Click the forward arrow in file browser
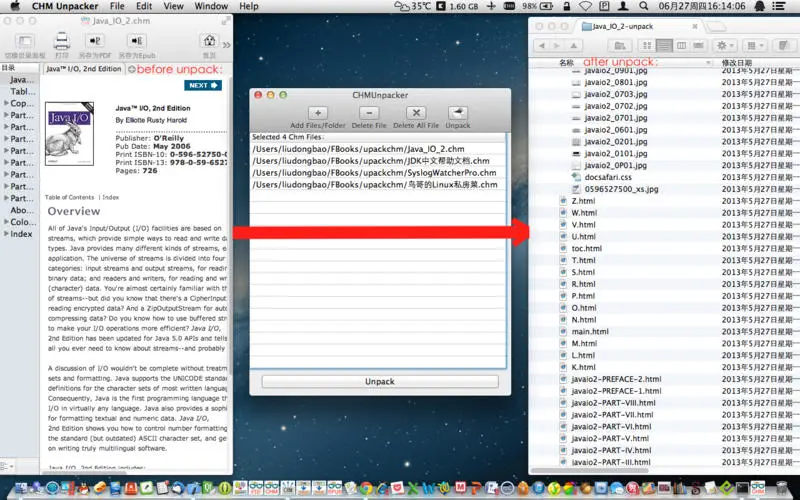The width and height of the screenshot is (800, 500). pyautogui.click(x=557, y=45)
